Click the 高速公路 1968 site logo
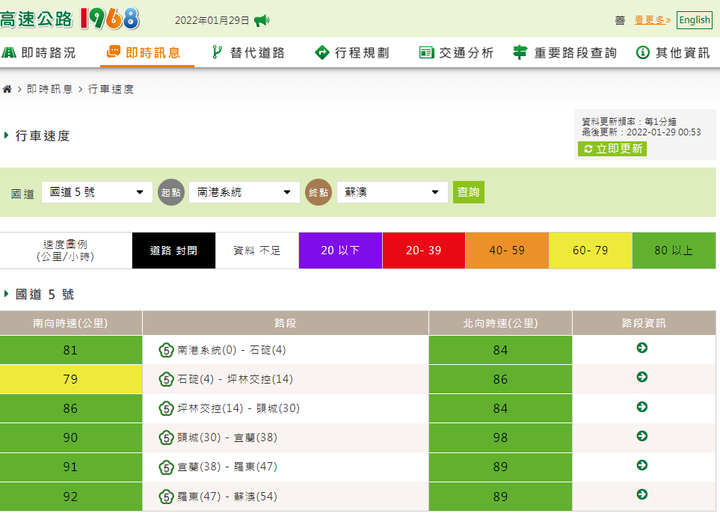Screen dimensions: 720x513 [70, 19]
